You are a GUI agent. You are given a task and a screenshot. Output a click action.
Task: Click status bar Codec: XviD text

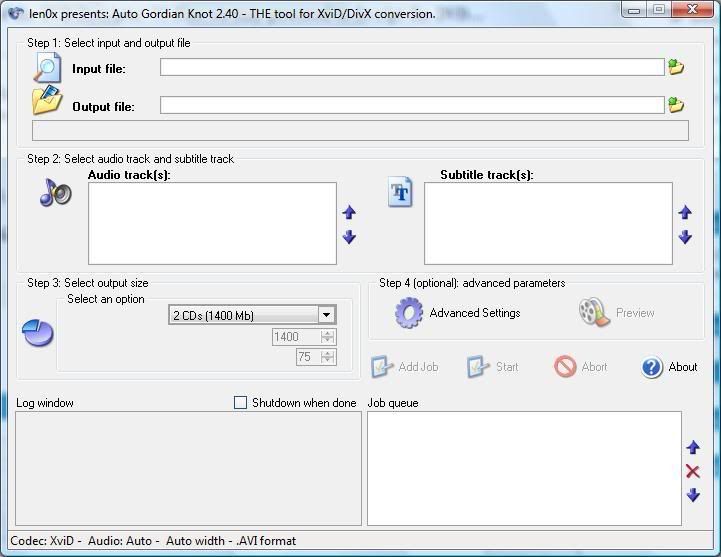42,541
